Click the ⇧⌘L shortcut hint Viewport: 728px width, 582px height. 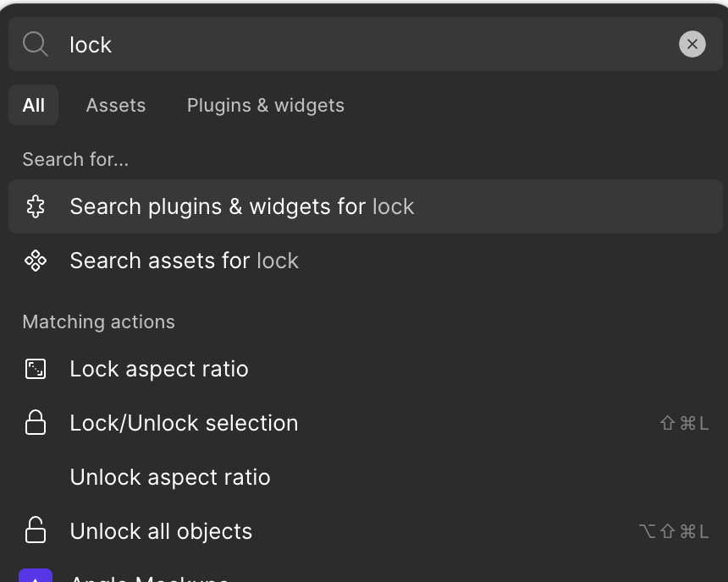click(684, 423)
